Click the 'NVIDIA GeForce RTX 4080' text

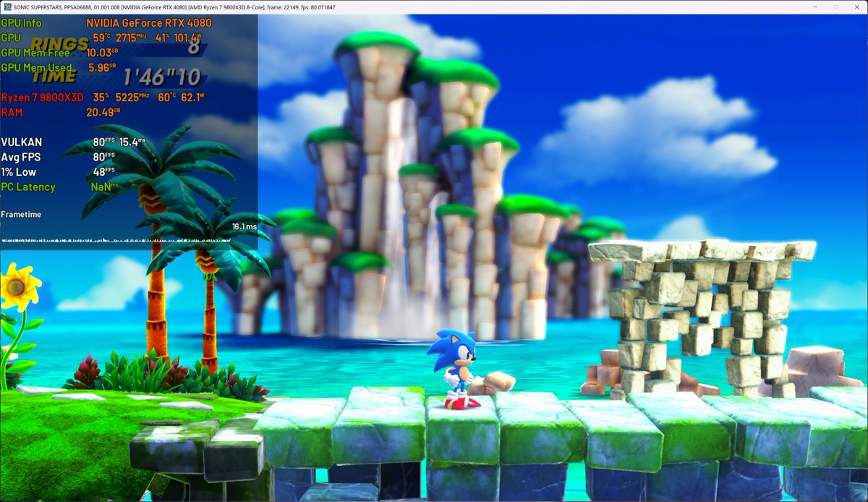(149, 22)
